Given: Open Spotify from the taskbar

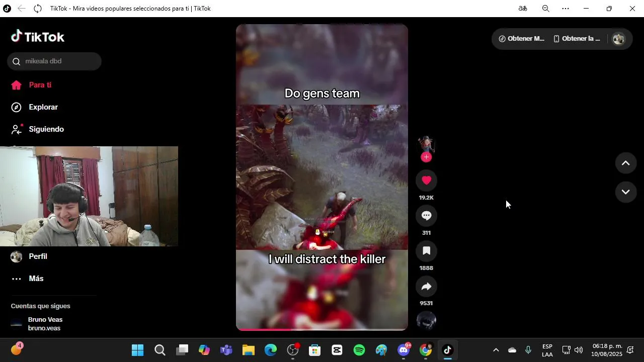Looking at the screenshot, I should pyautogui.click(x=359, y=350).
